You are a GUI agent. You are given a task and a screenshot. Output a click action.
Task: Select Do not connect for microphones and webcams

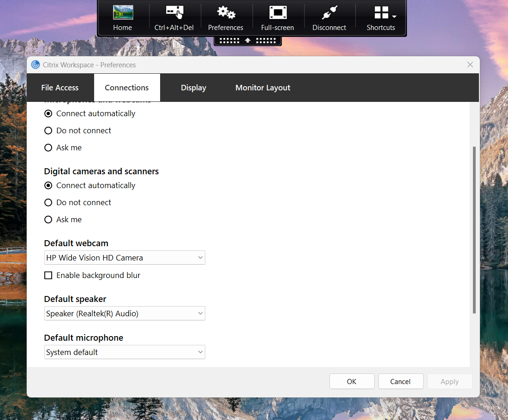coord(48,130)
